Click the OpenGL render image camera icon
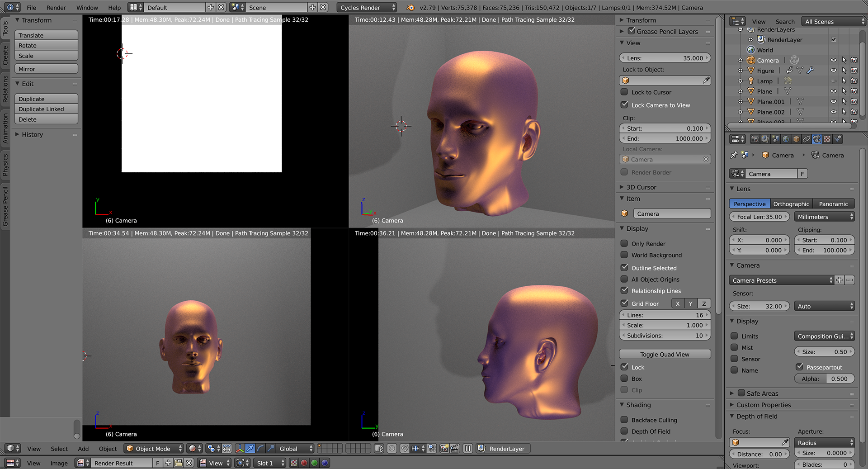The width and height of the screenshot is (868, 469). (x=444, y=449)
